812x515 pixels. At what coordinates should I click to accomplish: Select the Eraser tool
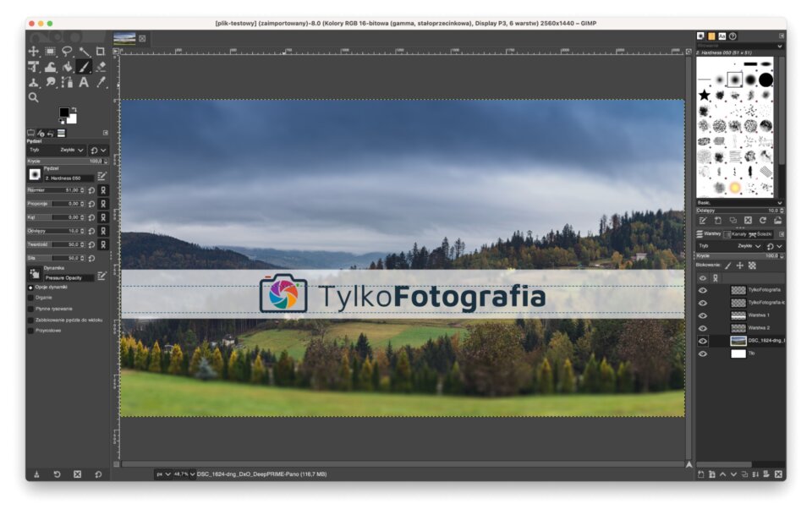(101, 67)
